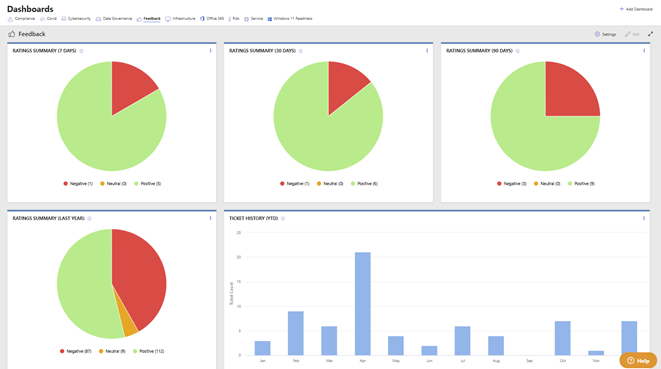Show info for Ratings Summary (90 Days)

coord(517,51)
